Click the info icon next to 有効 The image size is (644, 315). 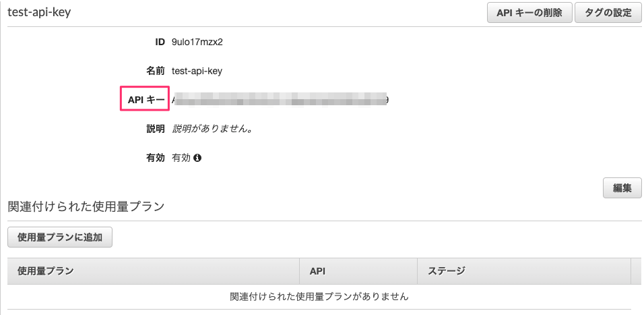tap(197, 158)
